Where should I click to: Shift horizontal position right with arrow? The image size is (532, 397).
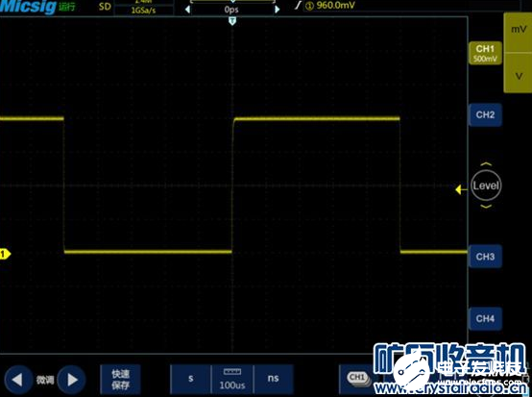[x=278, y=10]
